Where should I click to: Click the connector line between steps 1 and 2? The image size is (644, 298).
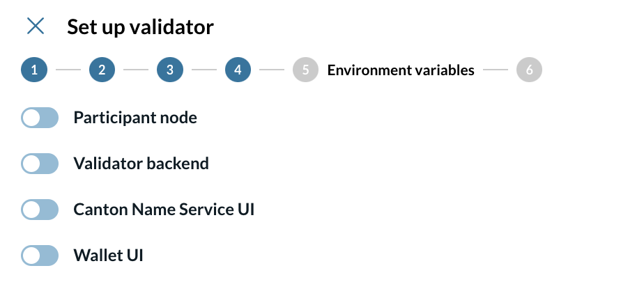coord(68,70)
